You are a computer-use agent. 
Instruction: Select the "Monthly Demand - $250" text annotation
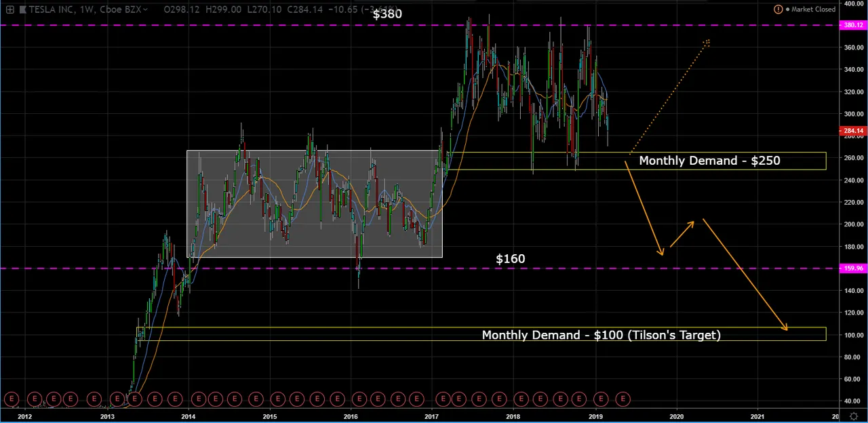(x=709, y=161)
